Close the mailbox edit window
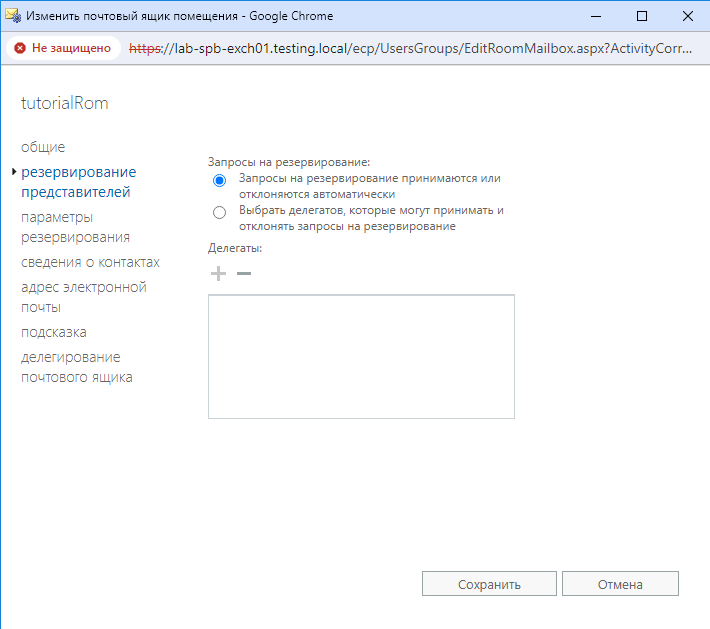The width and height of the screenshot is (710, 629). (x=687, y=16)
